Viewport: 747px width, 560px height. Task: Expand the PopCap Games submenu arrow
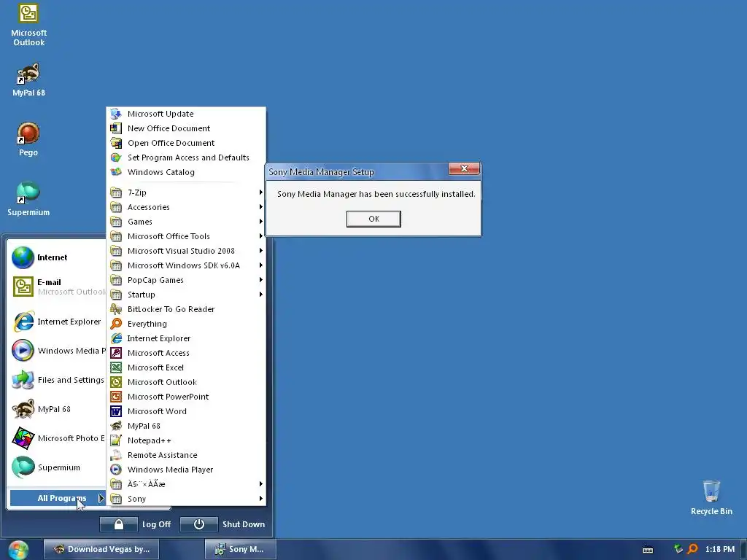260,280
